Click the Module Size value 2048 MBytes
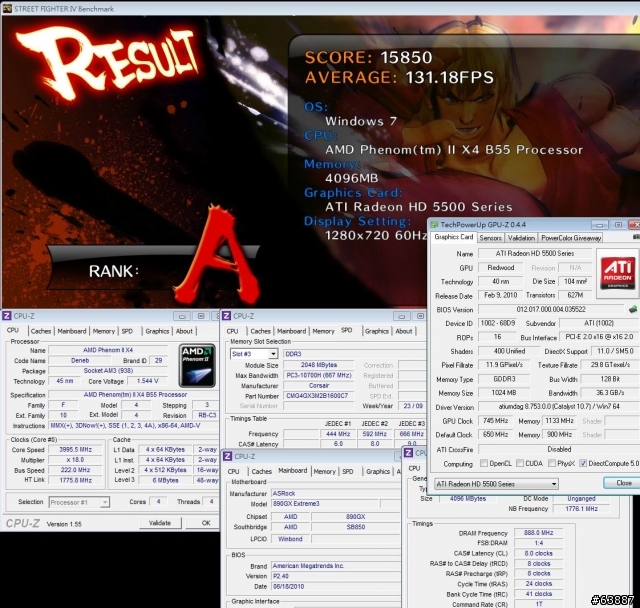This screenshot has height=608, width=640. (319, 365)
